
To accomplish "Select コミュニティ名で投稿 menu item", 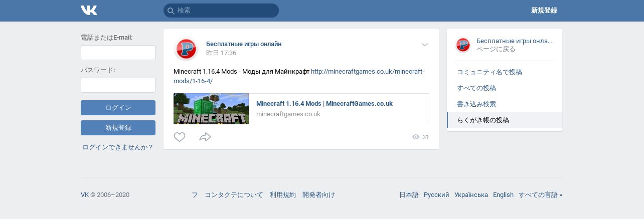I will point(505,72).
